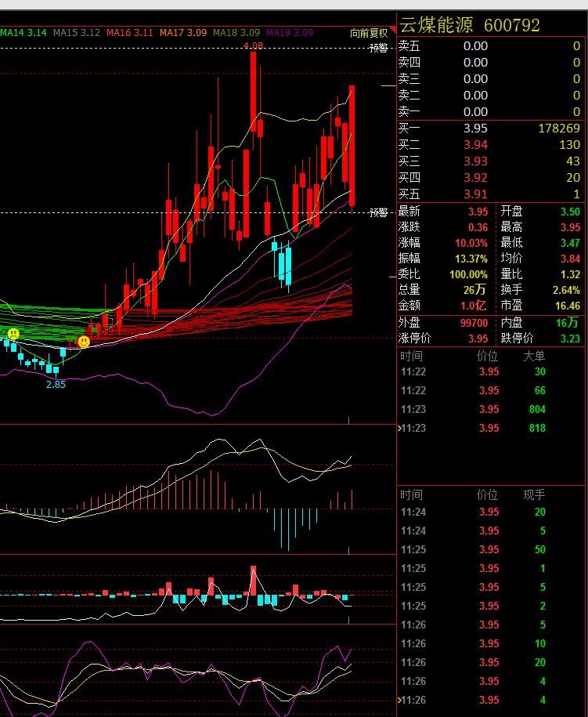
Task: Click the 4.08 high price label
Action: tap(253, 45)
